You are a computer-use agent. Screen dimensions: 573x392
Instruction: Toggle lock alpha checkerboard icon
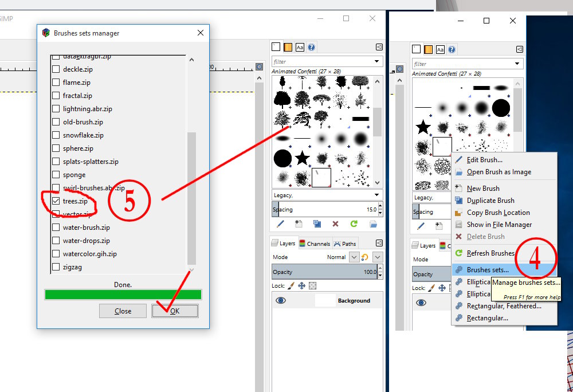pyautogui.click(x=312, y=285)
